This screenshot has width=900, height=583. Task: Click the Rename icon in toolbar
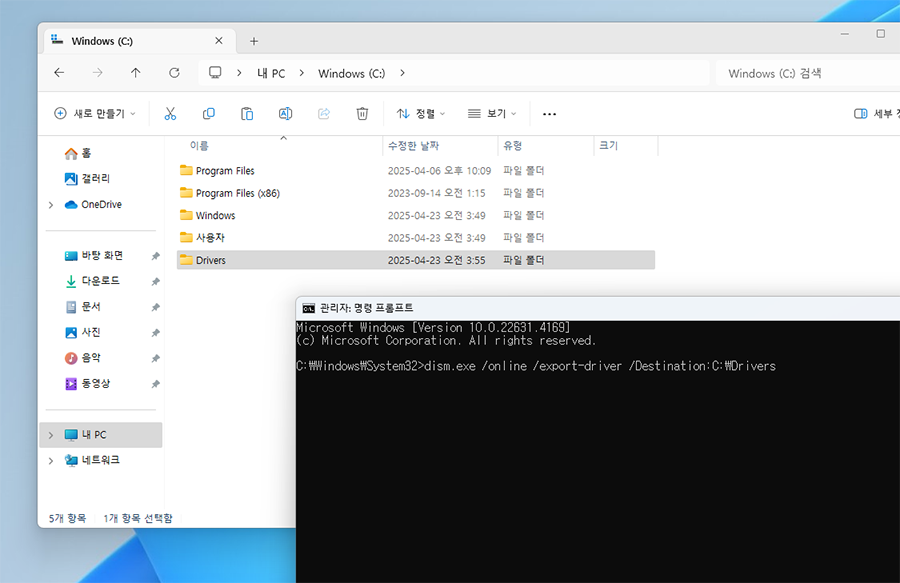pyautogui.click(x=285, y=114)
